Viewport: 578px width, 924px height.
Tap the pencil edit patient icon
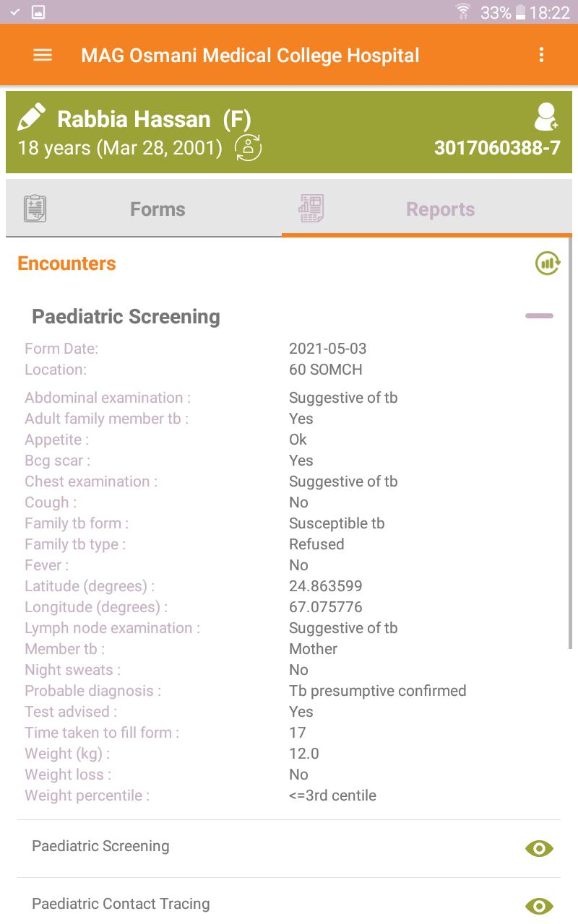click(x=31, y=117)
